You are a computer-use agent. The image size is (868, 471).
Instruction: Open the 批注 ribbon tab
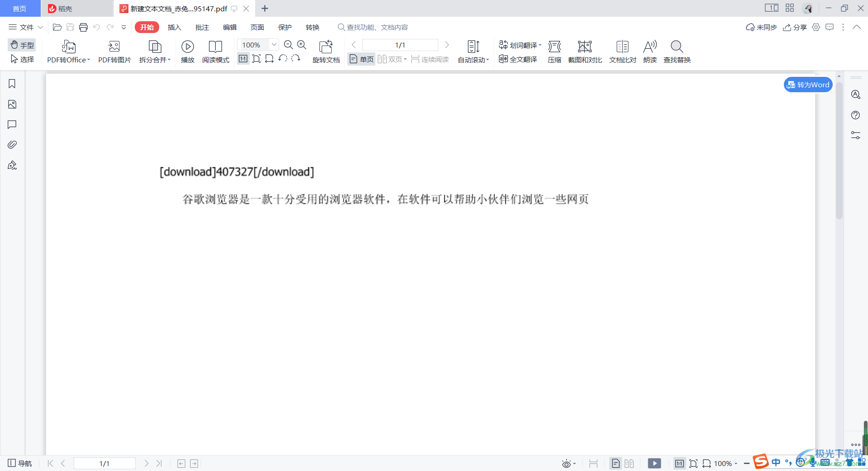[x=202, y=27]
